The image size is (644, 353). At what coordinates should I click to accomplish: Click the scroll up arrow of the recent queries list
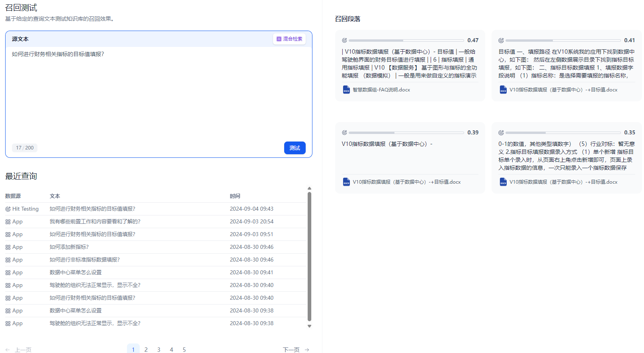click(309, 188)
